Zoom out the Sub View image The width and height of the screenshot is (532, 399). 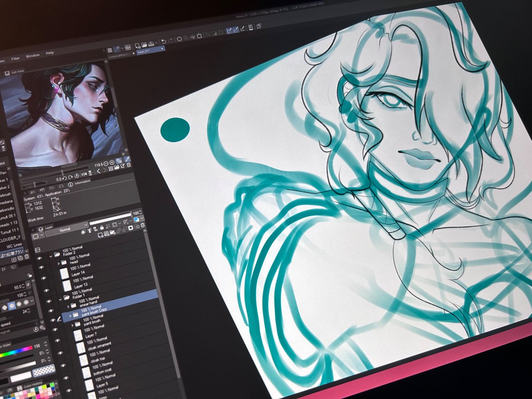point(106,164)
